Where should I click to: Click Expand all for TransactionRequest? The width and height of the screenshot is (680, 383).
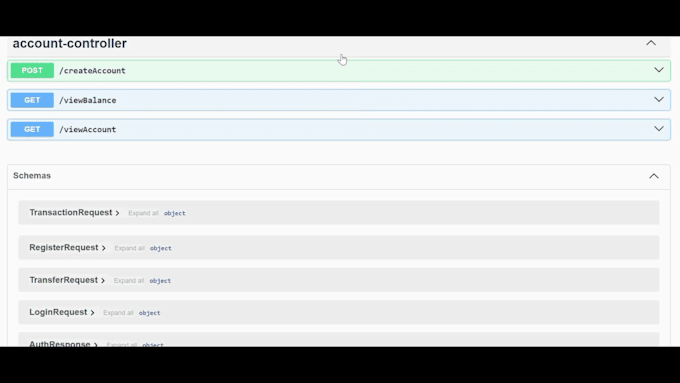point(144,213)
